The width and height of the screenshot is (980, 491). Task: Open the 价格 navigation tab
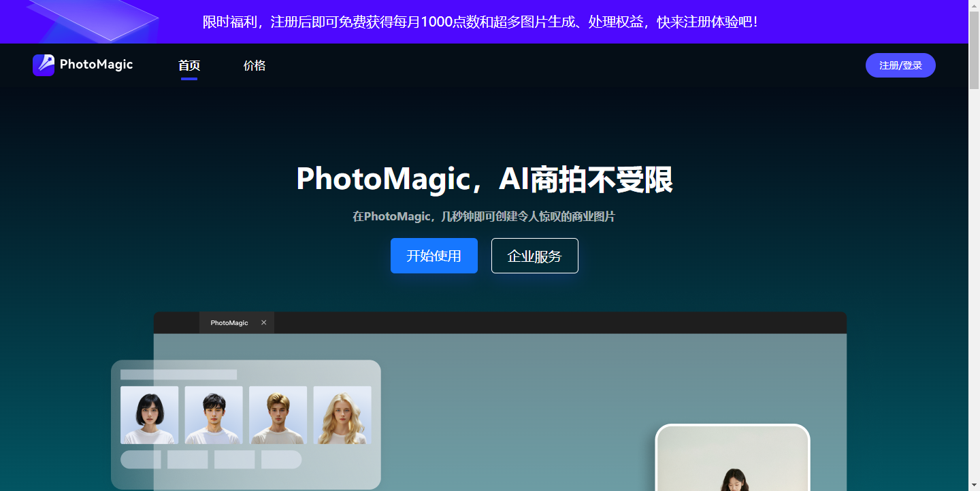[255, 65]
